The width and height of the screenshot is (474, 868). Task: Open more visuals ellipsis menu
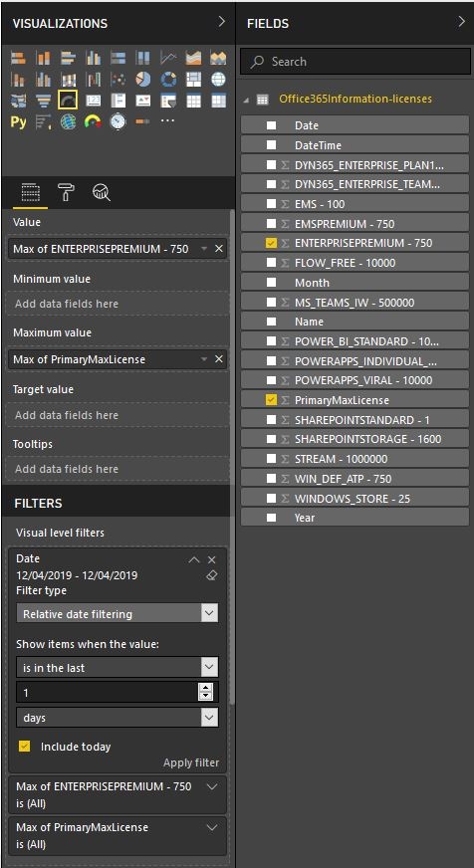167,119
